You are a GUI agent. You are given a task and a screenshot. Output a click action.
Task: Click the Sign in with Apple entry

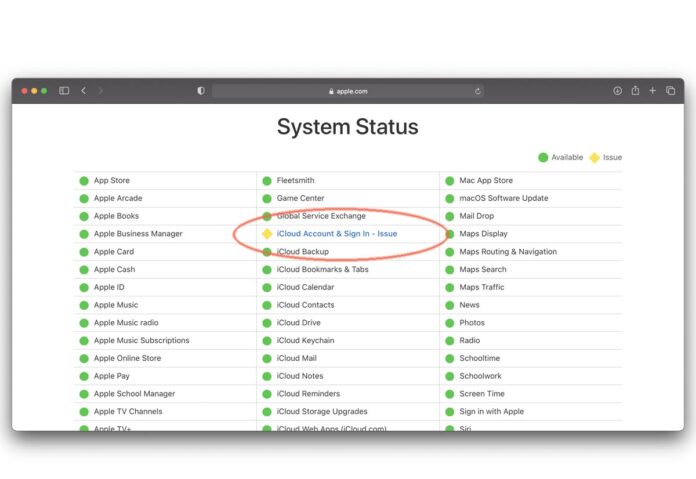pos(491,412)
